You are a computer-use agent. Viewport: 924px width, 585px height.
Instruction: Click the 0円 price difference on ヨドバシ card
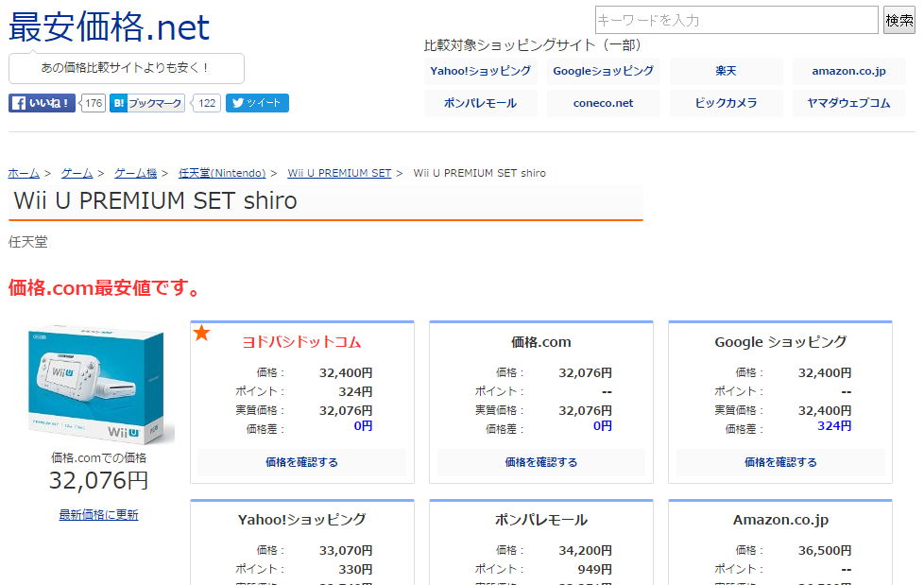[x=363, y=426]
